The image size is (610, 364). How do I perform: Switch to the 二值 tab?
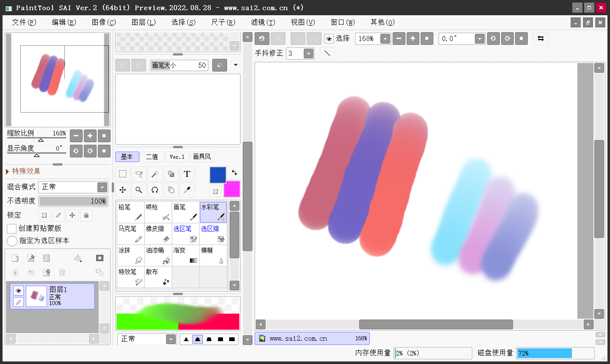pyautogui.click(x=152, y=157)
